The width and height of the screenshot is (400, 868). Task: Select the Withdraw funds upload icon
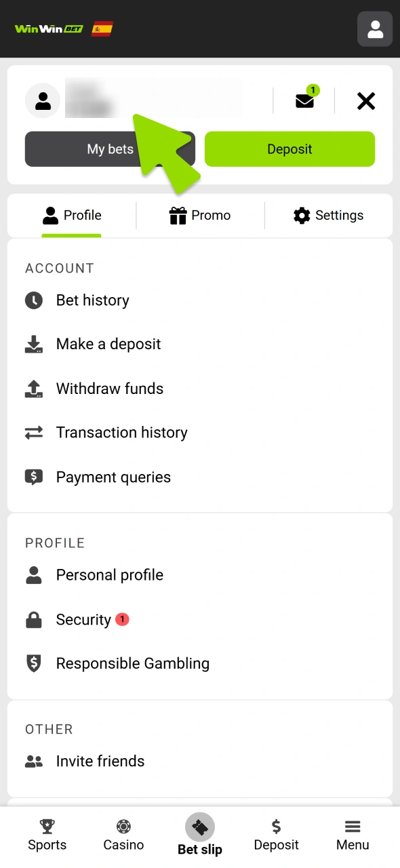(34, 389)
